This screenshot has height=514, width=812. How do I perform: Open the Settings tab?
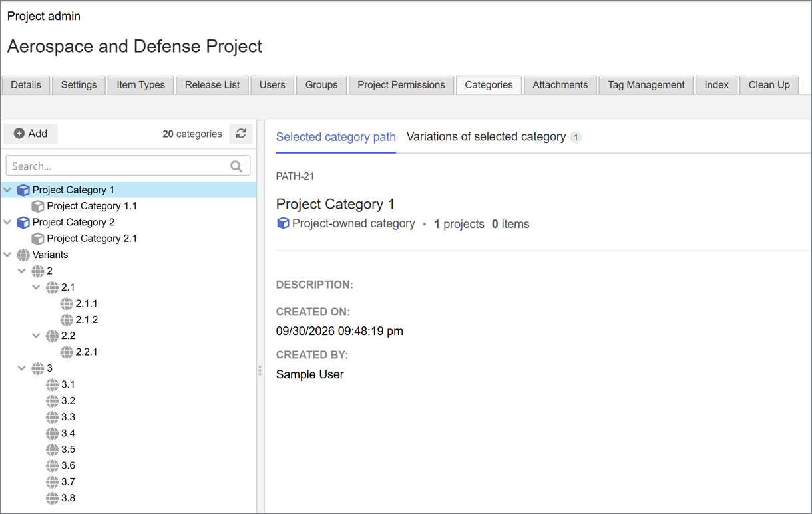(x=79, y=85)
